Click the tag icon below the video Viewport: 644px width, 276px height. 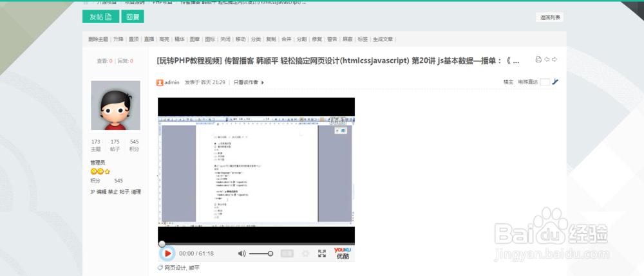(160, 268)
